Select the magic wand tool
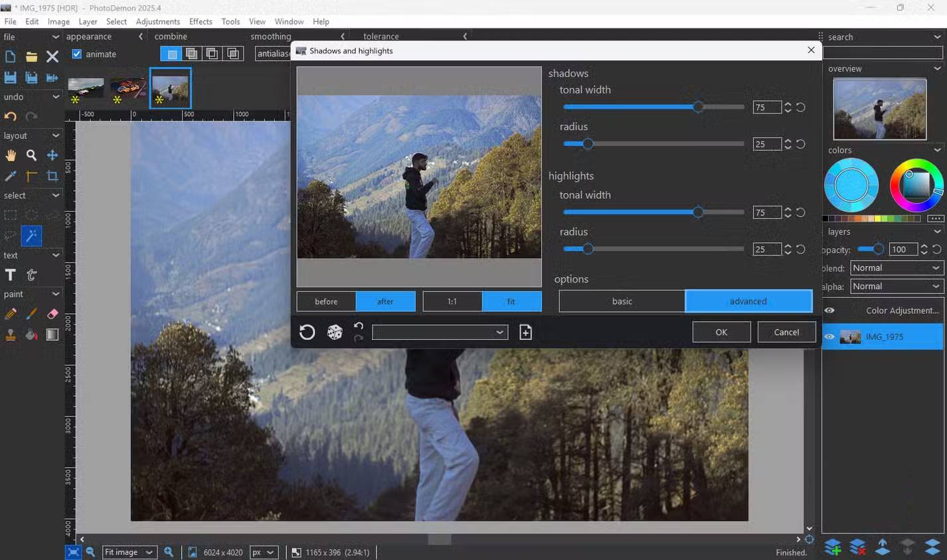The height and width of the screenshot is (560, 947). [31, 236]
